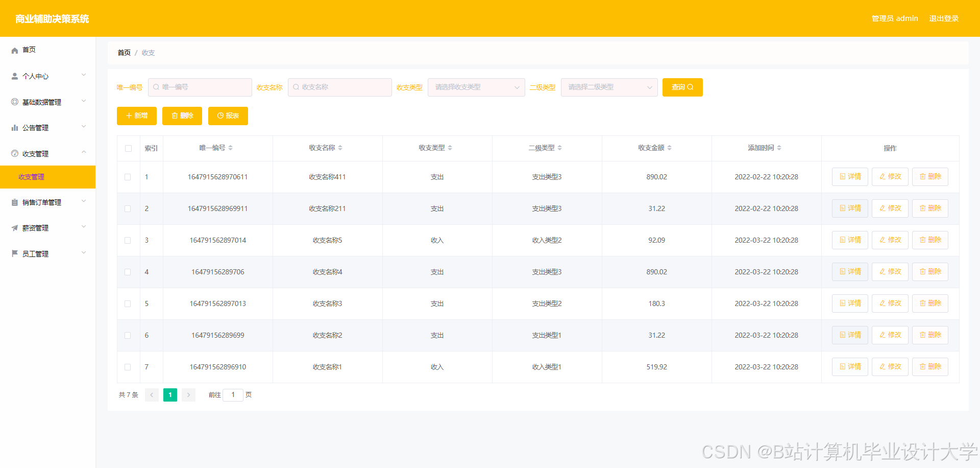The width and height of the screenshot is (980, 468).
Task: Click the home icon beside 首页 in sidebar
Action: click(15, 50)
